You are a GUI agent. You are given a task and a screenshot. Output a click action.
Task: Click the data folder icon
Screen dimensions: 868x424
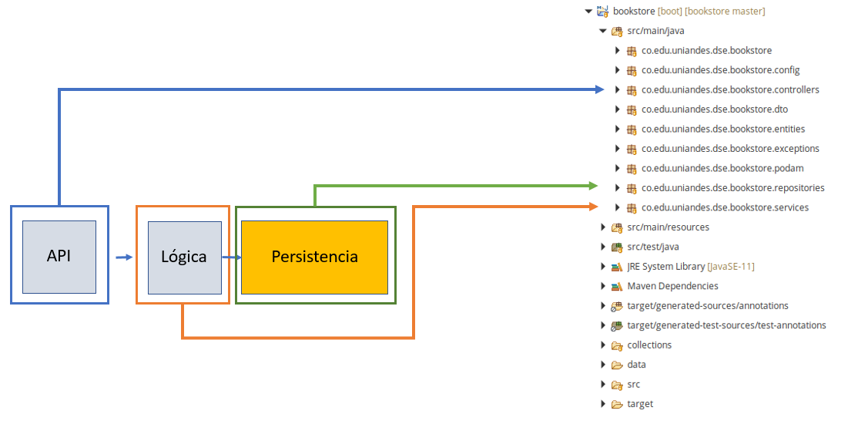(x=617, y=365)
